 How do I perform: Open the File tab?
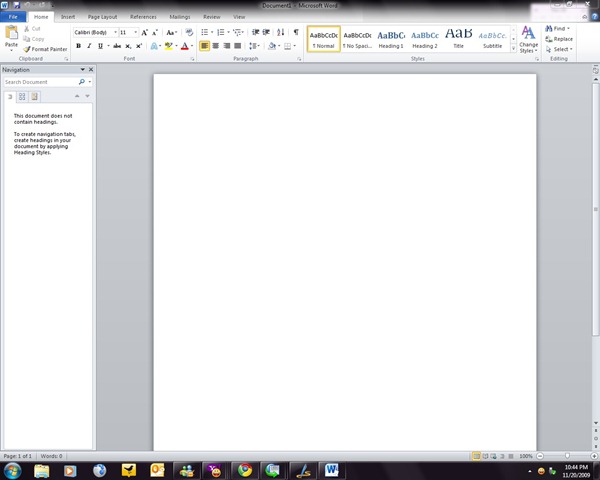(13, 17)
